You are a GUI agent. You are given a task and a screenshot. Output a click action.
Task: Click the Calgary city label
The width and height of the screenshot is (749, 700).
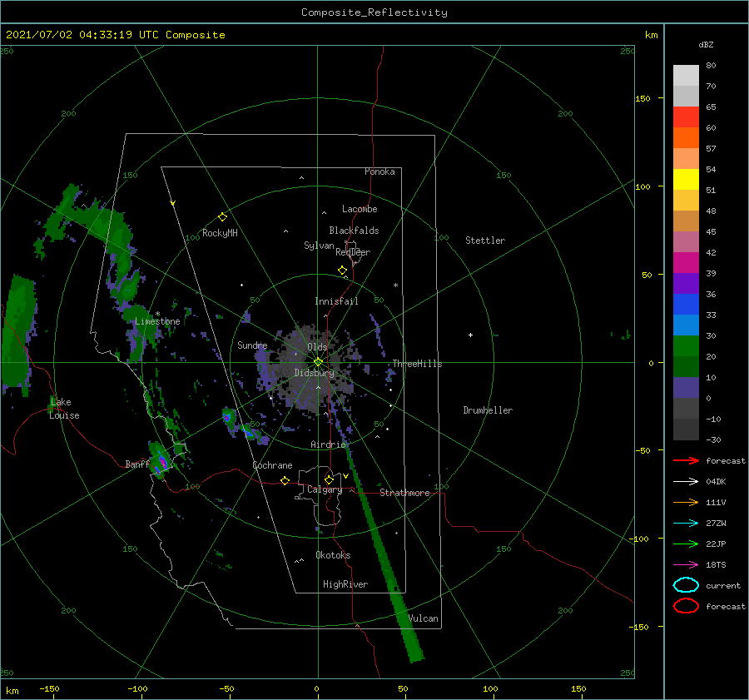click(x=325, y=489)
